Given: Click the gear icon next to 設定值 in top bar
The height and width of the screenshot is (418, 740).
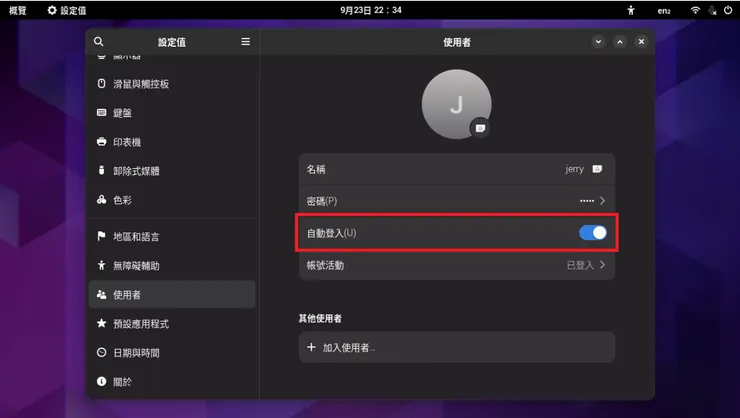Looking at the screenshot, I should [x=52, y=10].
